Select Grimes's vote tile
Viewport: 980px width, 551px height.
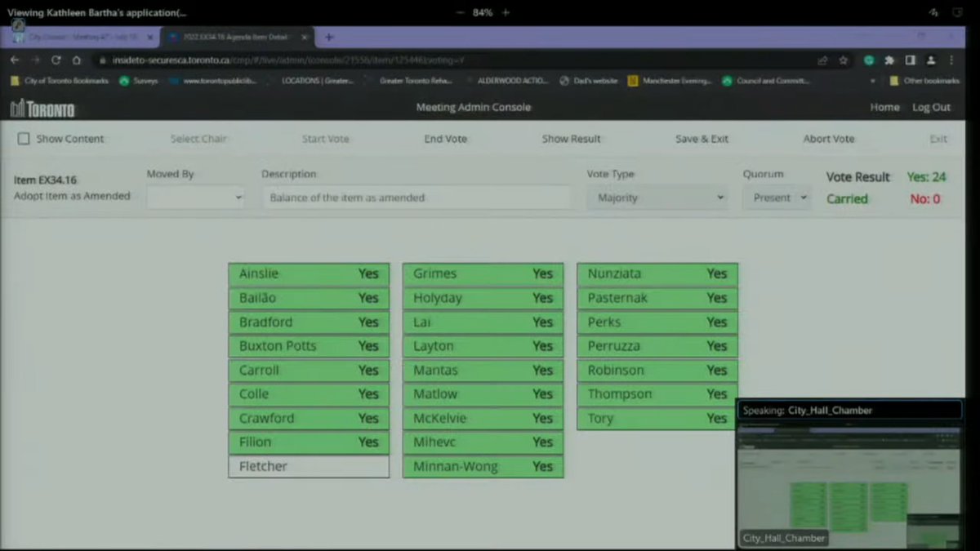483,274
